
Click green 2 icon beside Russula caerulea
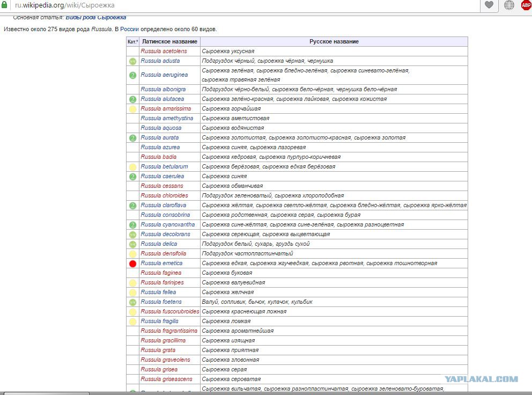(x=132, y=177)
